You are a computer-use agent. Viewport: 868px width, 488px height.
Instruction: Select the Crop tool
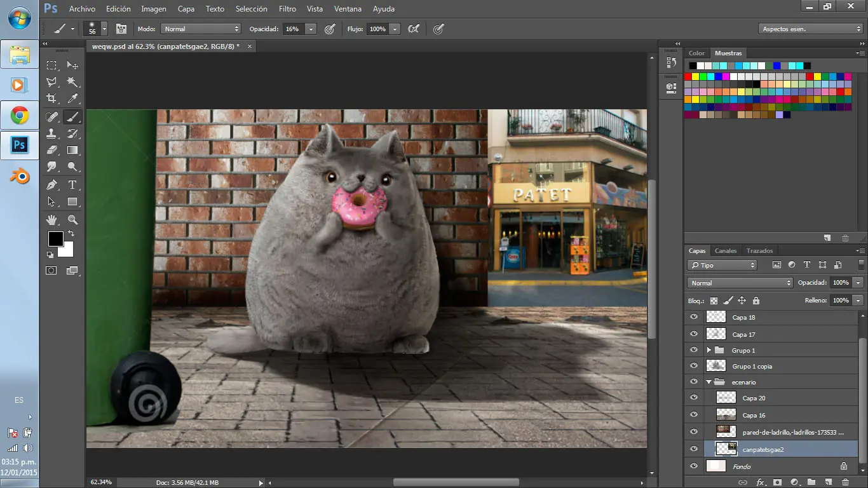pyautogui.click(x=51, y=98)
